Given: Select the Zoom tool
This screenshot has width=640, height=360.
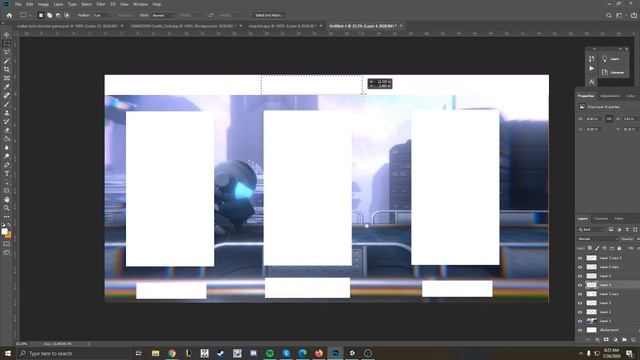Looking at the screenshot, I should [7, 208].
